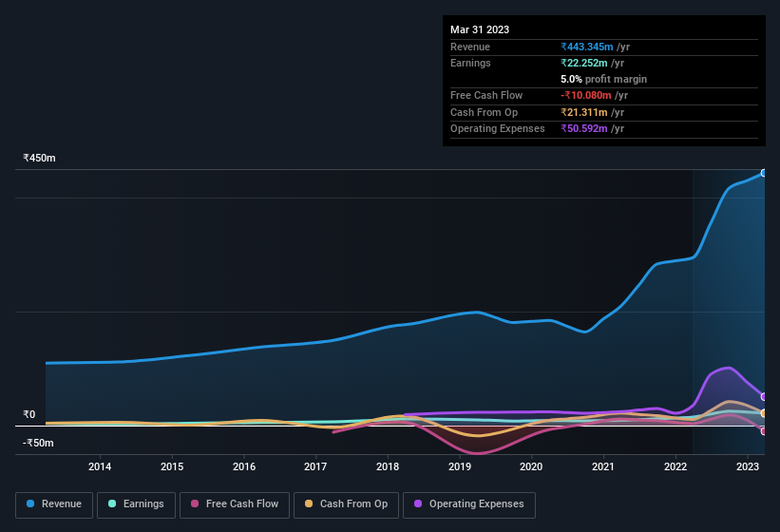Click the Cash From Op orange endpoint marker
Screen dimensions: 780x532
(x=764, y=413)
